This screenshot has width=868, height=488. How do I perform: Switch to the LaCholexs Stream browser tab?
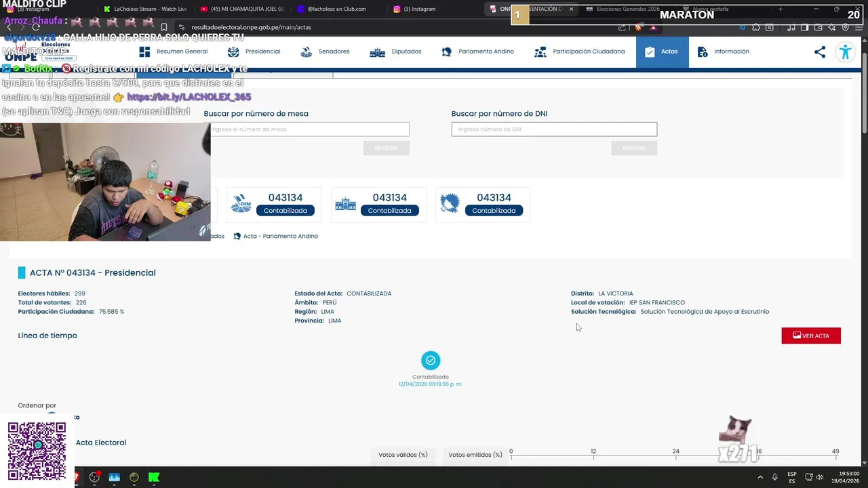pyautogui.click(x=146, y=9)
